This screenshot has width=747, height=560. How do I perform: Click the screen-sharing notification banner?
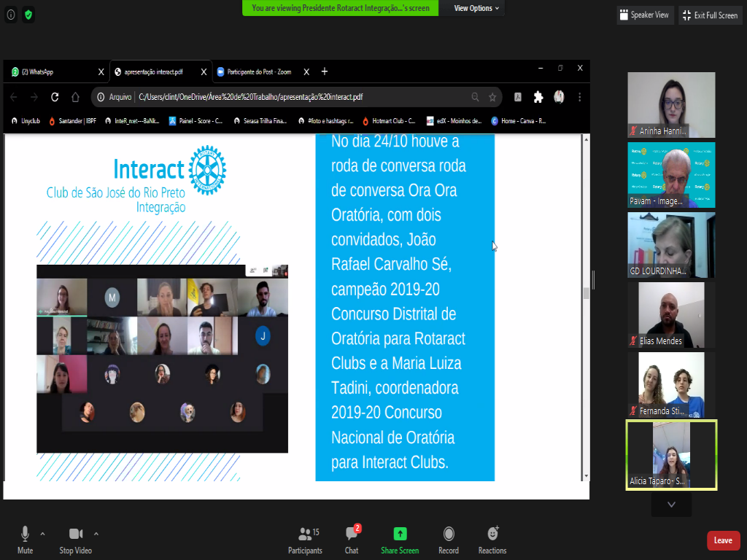tap(341, 8)
